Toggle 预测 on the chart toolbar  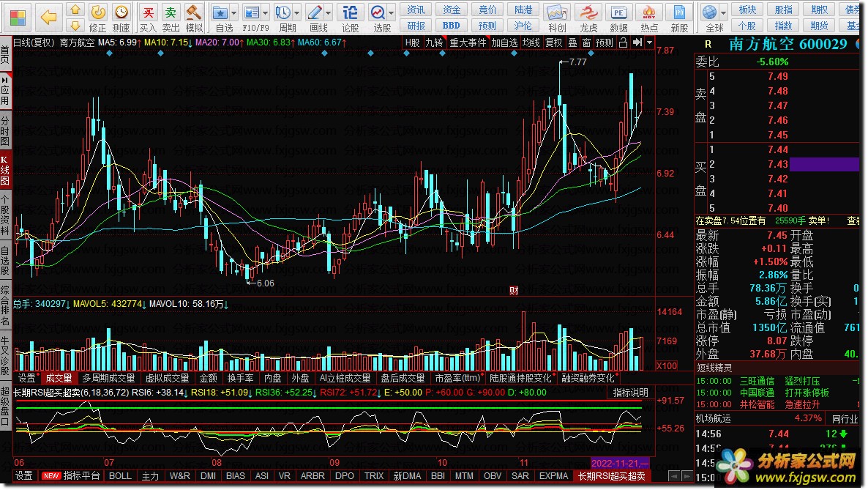point(605,42)
